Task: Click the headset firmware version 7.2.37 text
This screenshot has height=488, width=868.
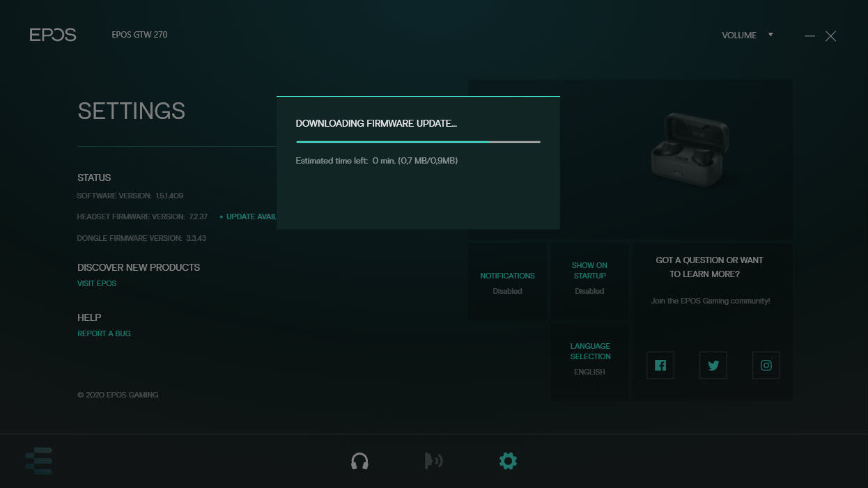Action: point(143,217)
